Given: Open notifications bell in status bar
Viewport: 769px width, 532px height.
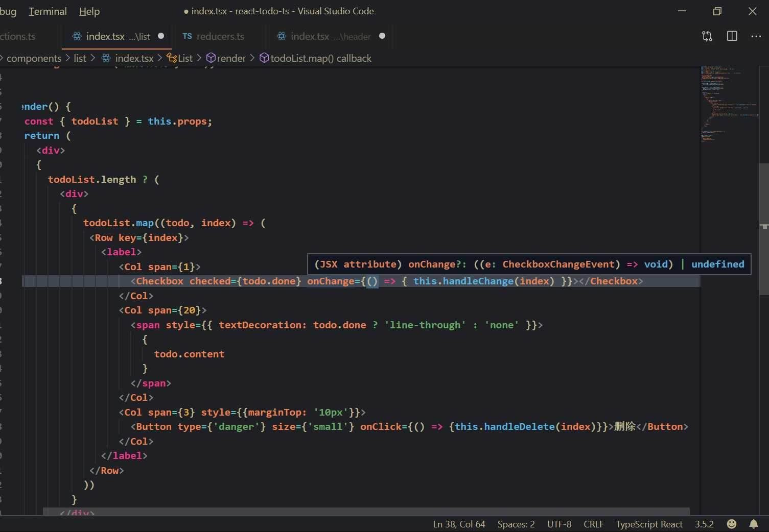Looking at the screenshot, I should point(754,524).
